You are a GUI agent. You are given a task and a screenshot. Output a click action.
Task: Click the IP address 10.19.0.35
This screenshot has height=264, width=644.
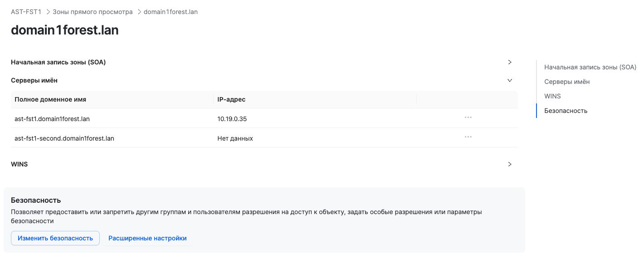pos(231,118)
